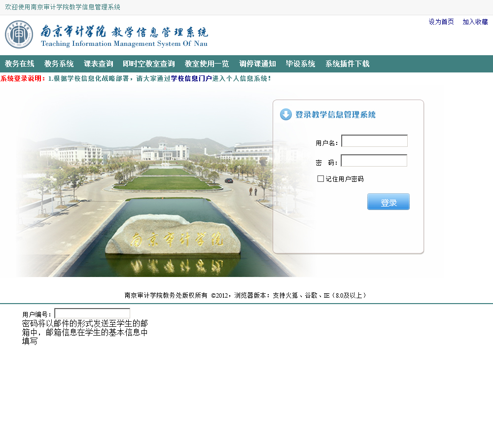Screen dimensions: 493x448
Task: Open 教务在线 menu item
Action: click(x=20, y=64)
